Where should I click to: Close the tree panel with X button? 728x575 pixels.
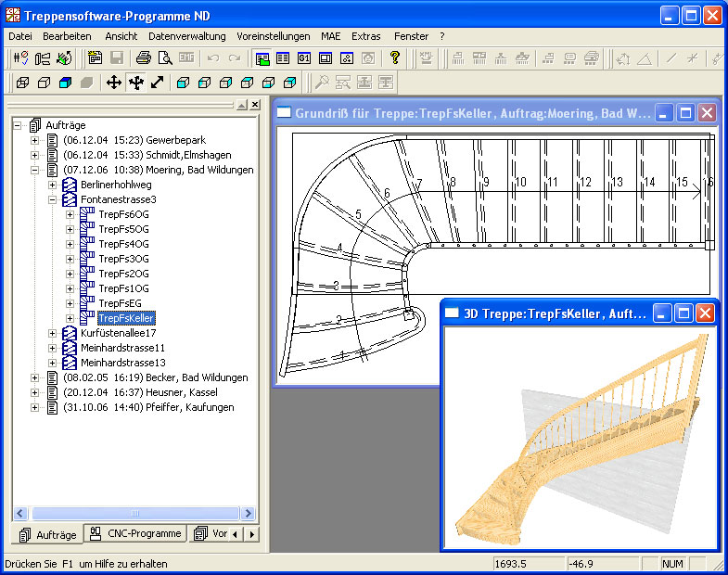click(x=255, y=105)
